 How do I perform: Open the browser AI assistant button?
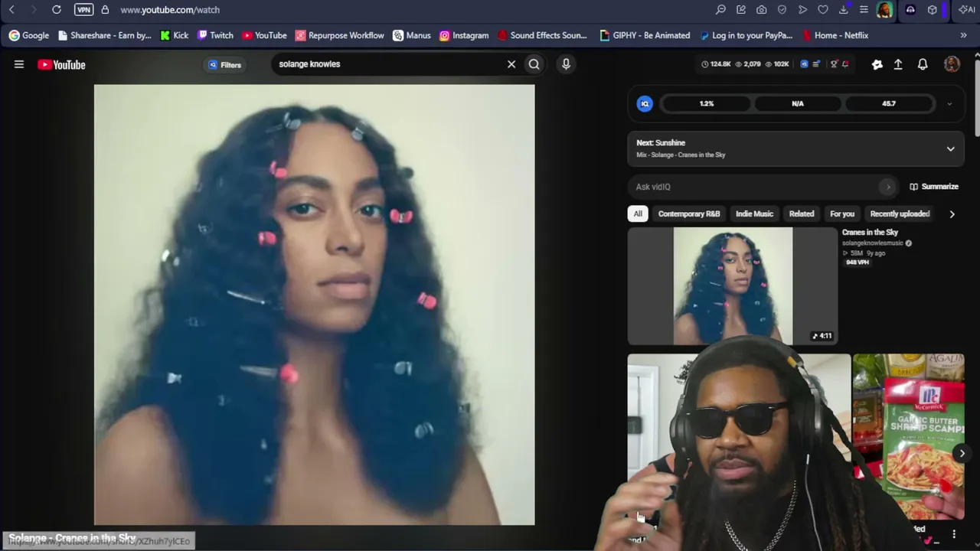(x=967, y=10)
